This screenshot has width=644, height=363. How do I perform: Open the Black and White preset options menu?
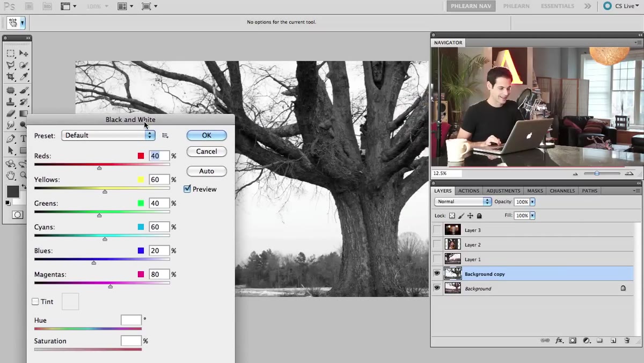pos(165,135)
